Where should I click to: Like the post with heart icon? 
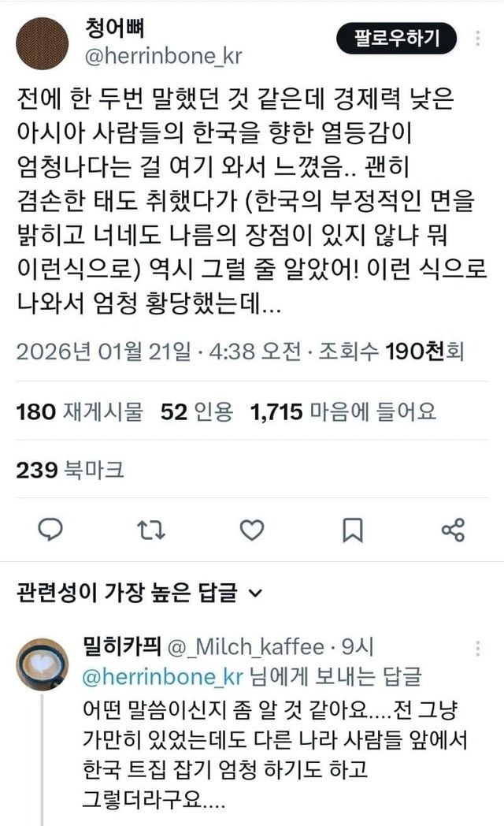(x=252, y=530)
